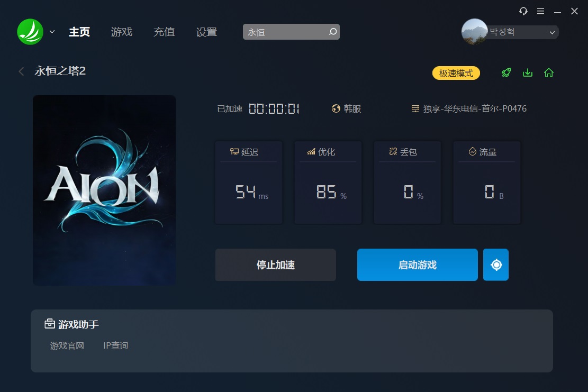This screenshot has height=392, width=588.
Task: Click the crosshair target button
Action: [x=496, y=265]
